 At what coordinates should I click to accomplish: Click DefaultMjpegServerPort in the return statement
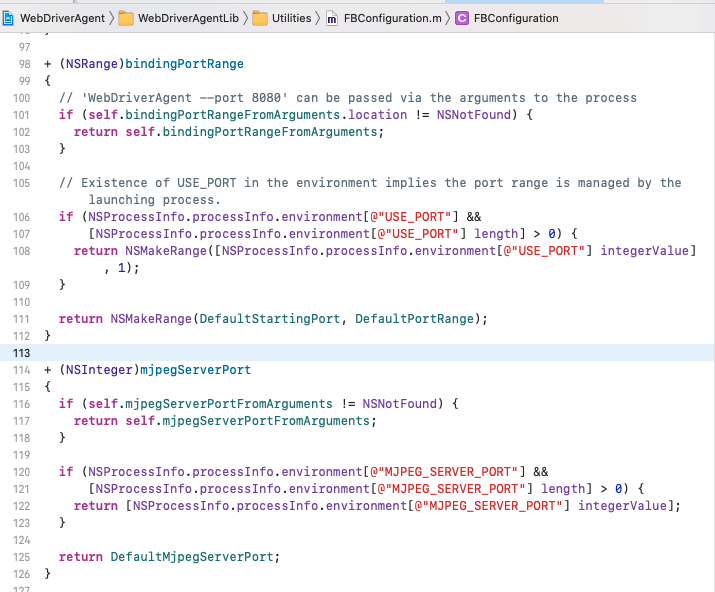coord(194,556)
